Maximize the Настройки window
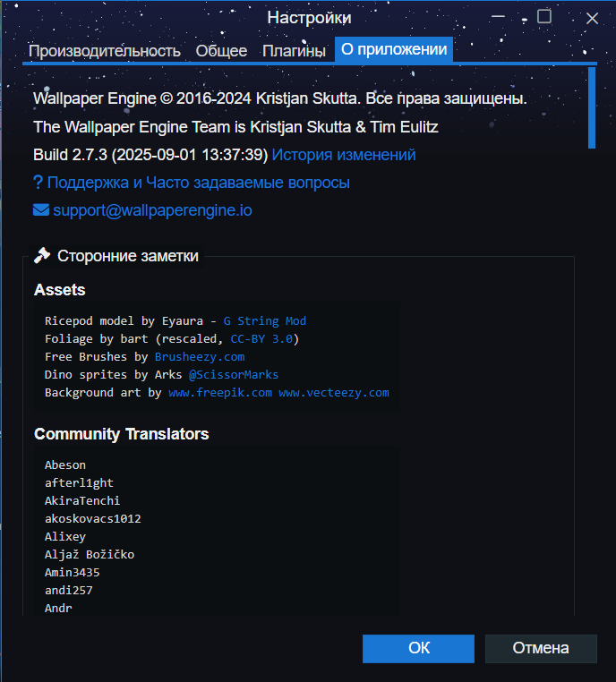 tap(544, 17)
